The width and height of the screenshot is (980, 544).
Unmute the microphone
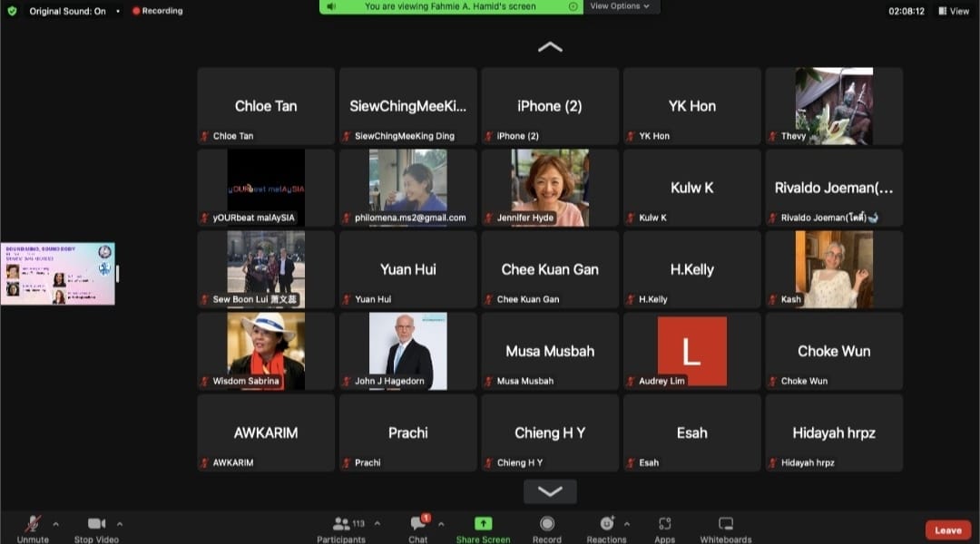click(x=33, y=526)
